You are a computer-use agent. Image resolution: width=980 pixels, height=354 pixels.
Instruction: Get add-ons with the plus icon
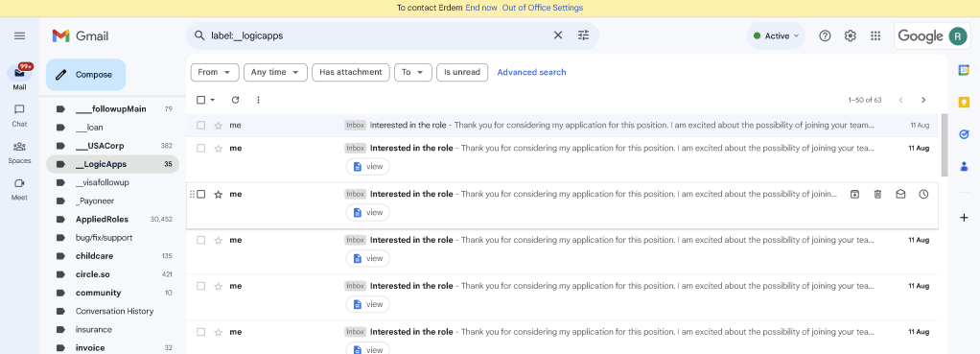point(964,218)
